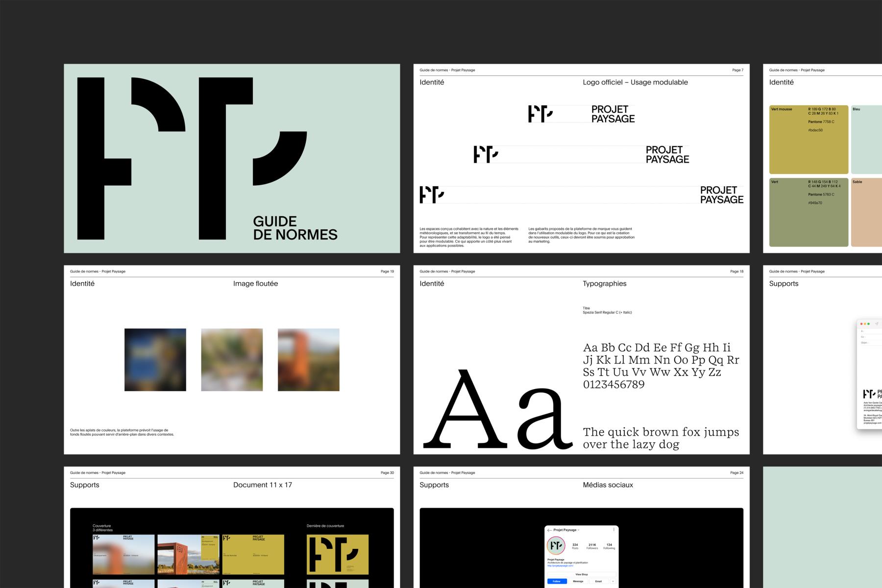Click the large PP logo on Guide de Normes cover
The width and height of the screenshot is (882, 588).
coord(192,158)
